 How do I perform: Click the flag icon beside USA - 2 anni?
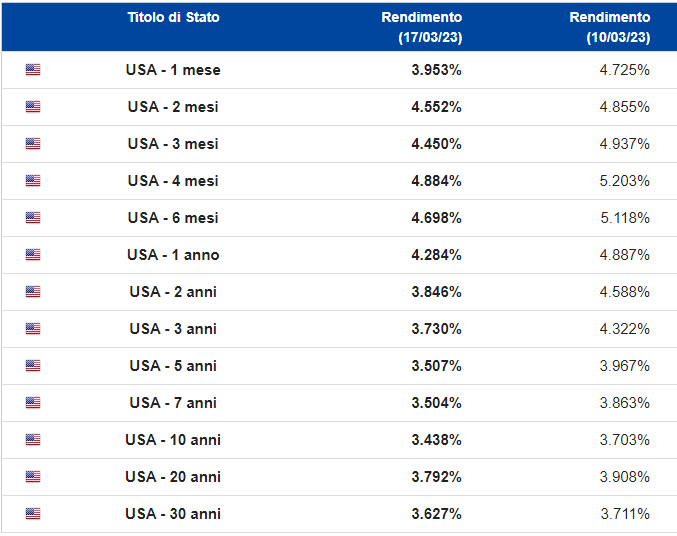pos(33,292)
